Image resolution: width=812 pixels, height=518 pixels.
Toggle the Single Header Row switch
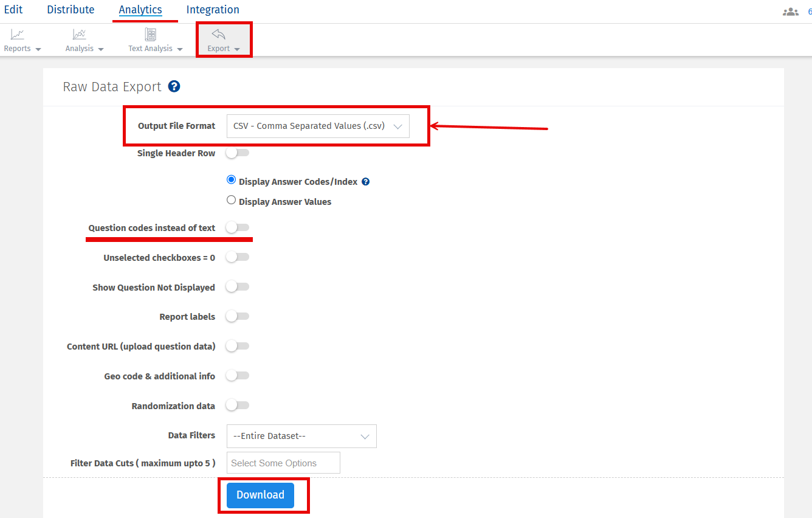click(x=237, y=153)
